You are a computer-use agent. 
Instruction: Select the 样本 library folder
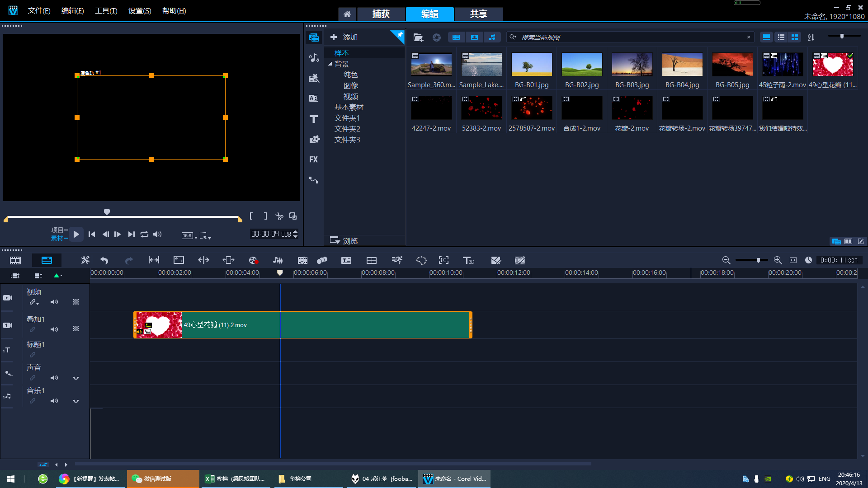coord(342,53)
